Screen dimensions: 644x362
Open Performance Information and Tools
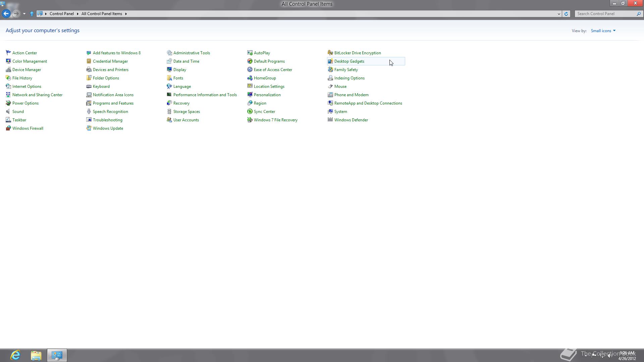(x=205, y=95)
